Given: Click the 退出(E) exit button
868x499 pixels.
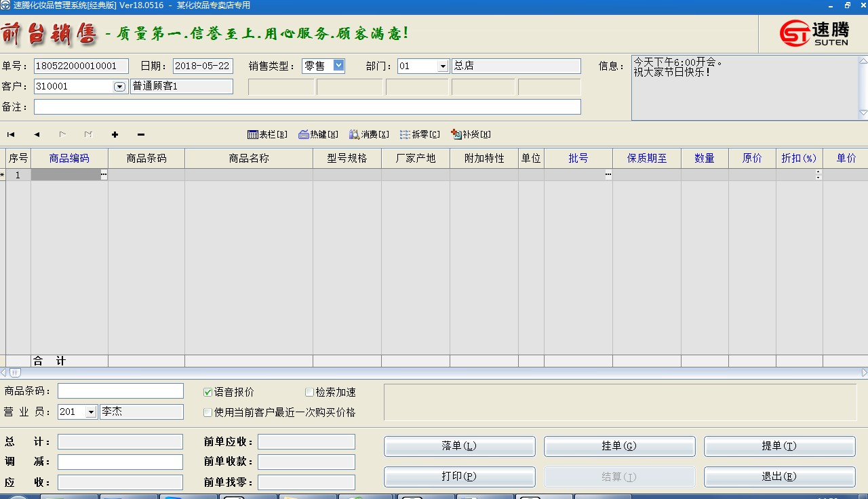Looking at the screenshot, I should (x=780, y=477).
